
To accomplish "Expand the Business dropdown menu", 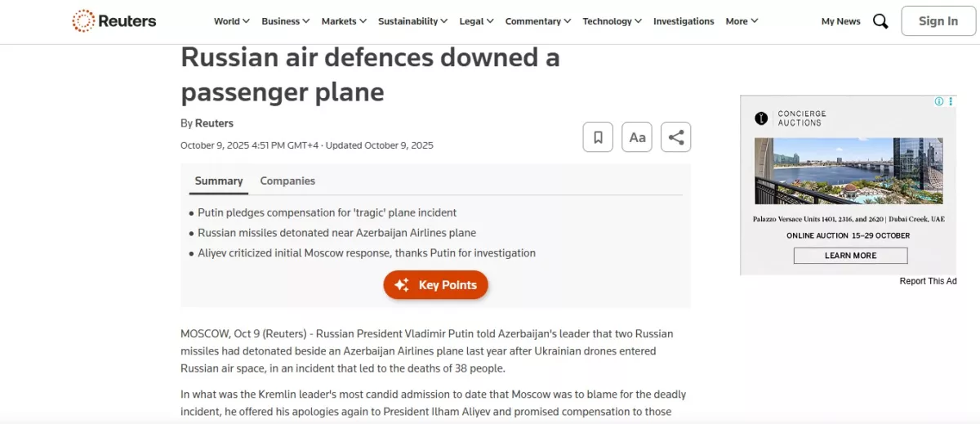I will (286, 21).
